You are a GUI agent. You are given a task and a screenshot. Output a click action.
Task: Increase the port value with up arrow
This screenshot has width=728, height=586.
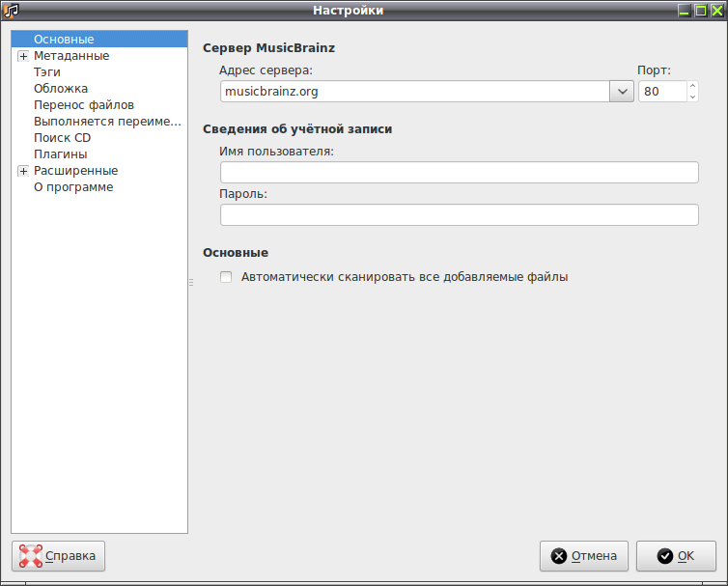coord(692,86)
